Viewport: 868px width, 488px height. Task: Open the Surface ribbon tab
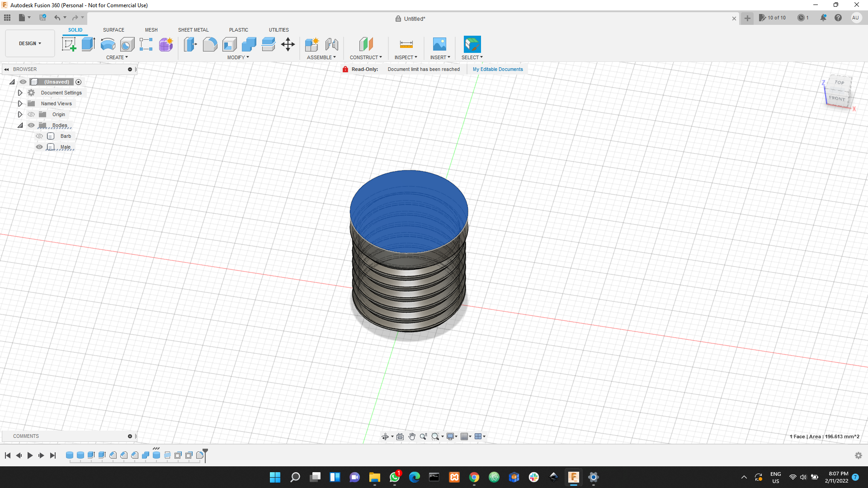coord(113,30)
